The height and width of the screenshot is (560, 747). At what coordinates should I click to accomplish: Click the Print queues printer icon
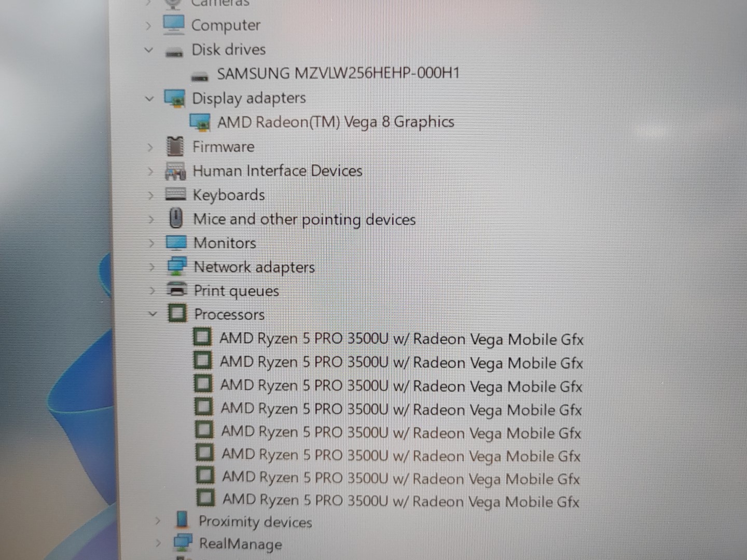coord(177,289)
